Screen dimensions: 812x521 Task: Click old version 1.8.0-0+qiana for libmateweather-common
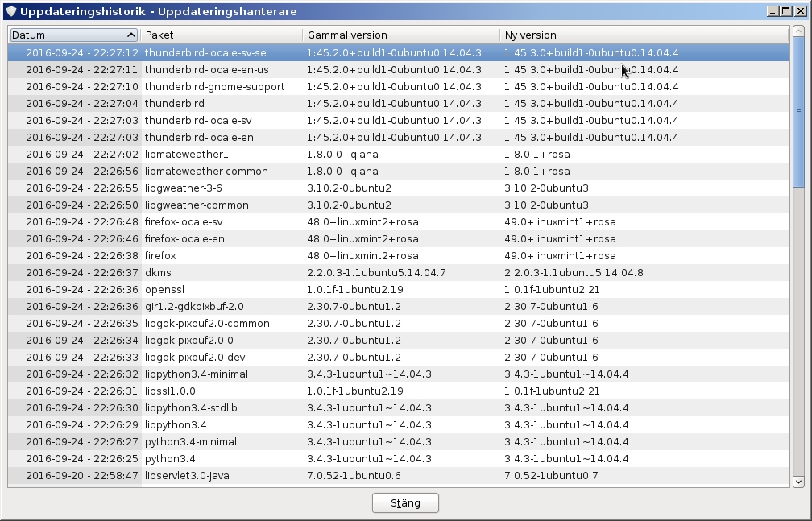(342, 171)
